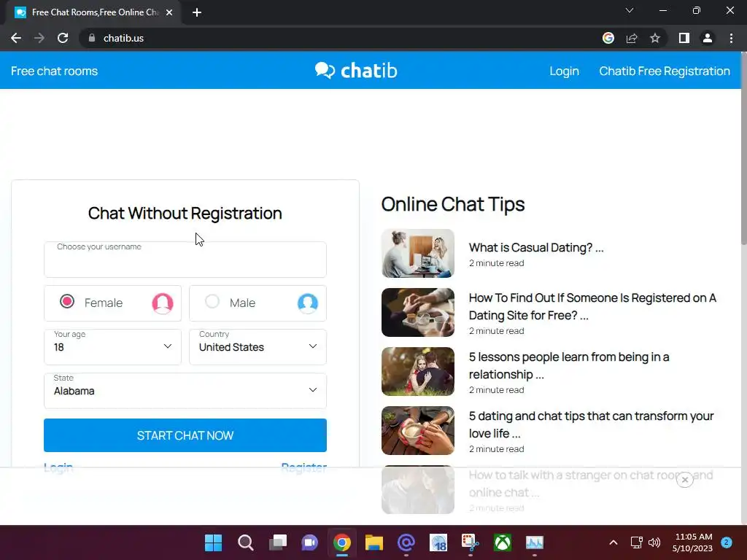The image size is (747, 560).
Task: Open the Chrome profile icon
Action: [x=708, y=38]
